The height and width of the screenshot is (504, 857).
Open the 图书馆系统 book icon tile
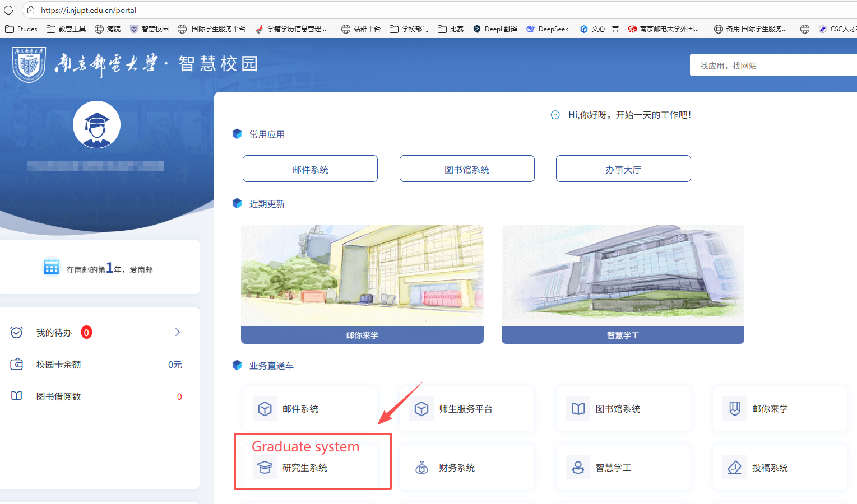point(578,409)
